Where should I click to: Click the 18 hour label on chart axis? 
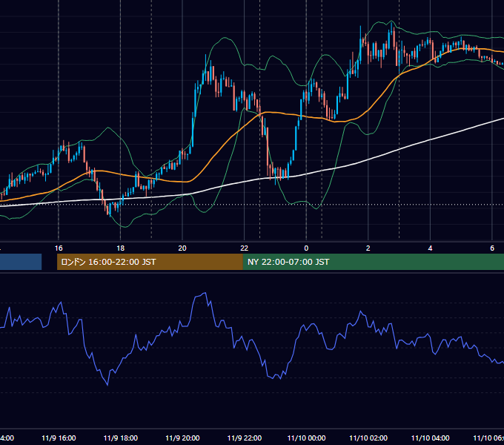[121, 248]
